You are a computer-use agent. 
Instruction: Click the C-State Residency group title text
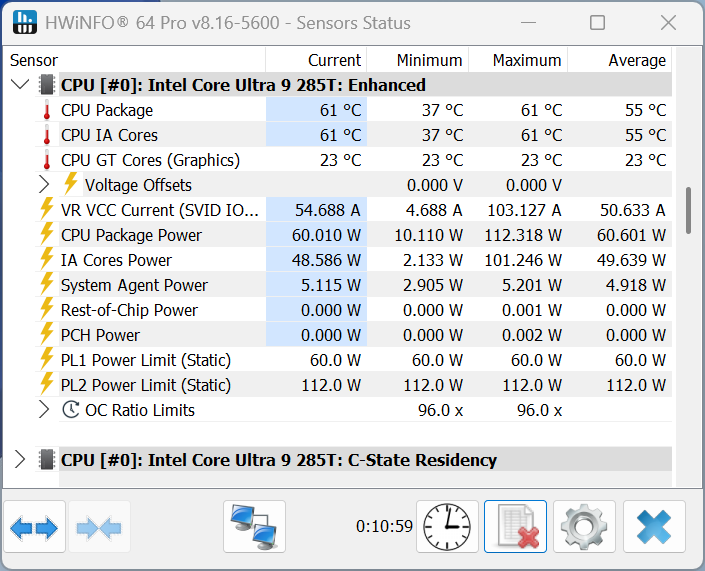(x=279, y=460)
